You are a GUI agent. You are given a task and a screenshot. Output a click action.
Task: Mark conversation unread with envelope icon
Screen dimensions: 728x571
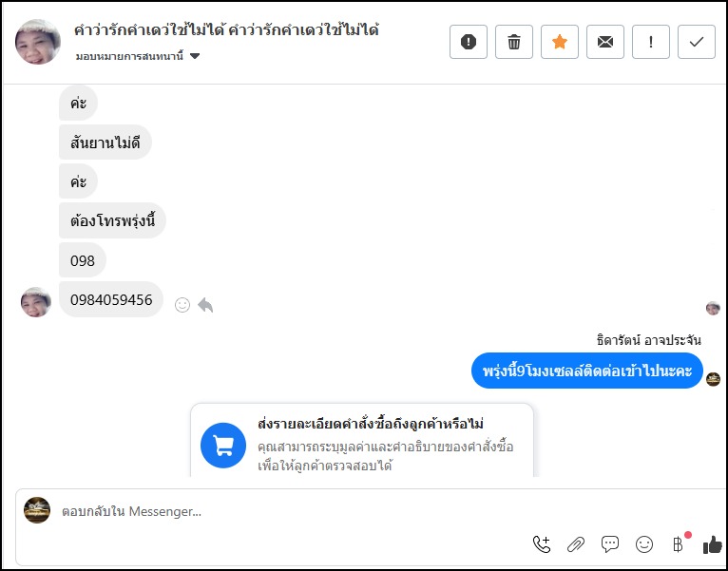(x=605, y=42)
